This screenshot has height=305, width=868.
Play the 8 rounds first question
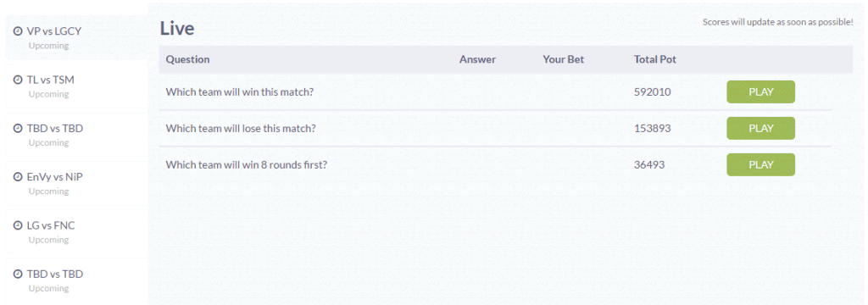coord(760,165)
